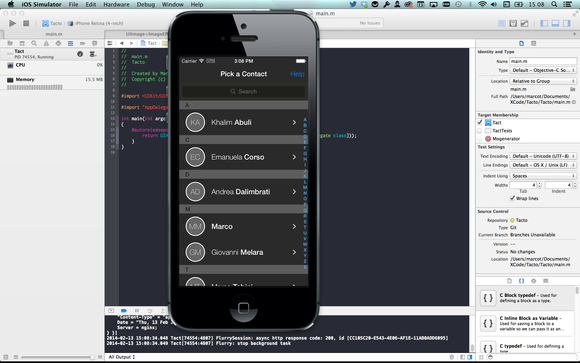Tap the Search field in simulator
Image resolution: width=580 pixels, height=363 pixels.
pos(243,91)
